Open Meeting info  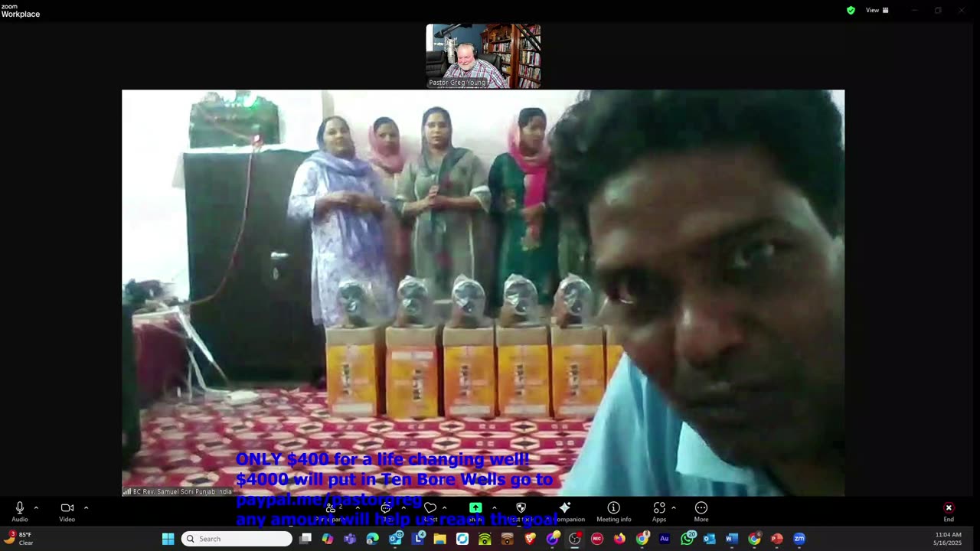pyautogui.click(x=614, y=511)
